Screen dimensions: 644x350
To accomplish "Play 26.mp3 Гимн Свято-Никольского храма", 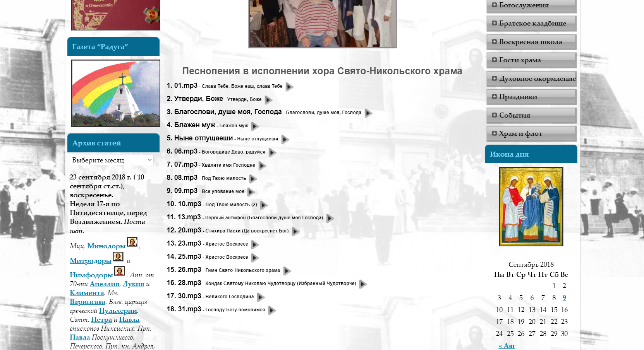I will pyautogui.click(x=287, y=271).
